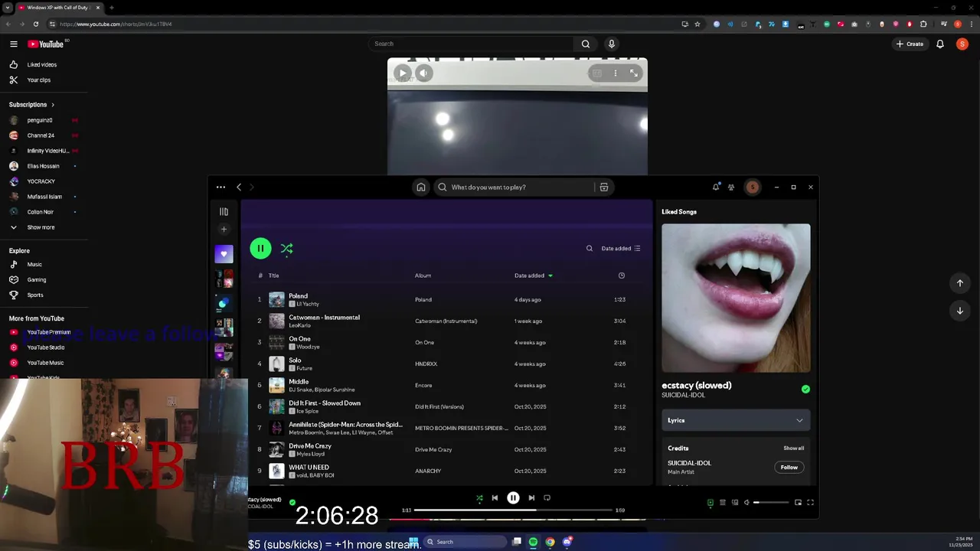Search within Liked Songs playlist magnifier

coord(589,248)
